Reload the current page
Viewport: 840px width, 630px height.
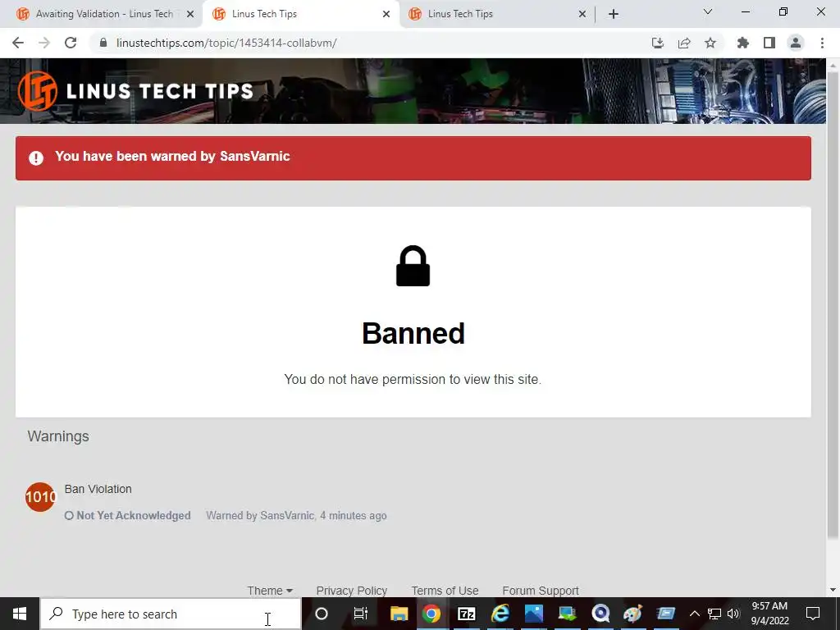71,43
